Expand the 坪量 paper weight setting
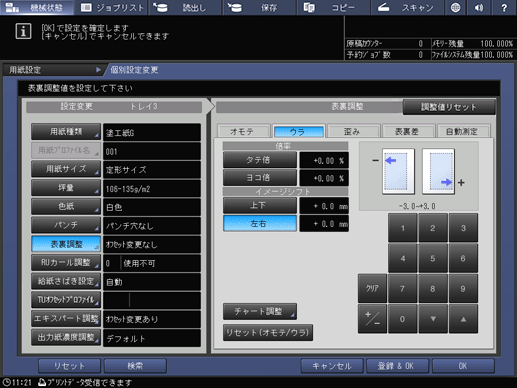 coord(66,188)
